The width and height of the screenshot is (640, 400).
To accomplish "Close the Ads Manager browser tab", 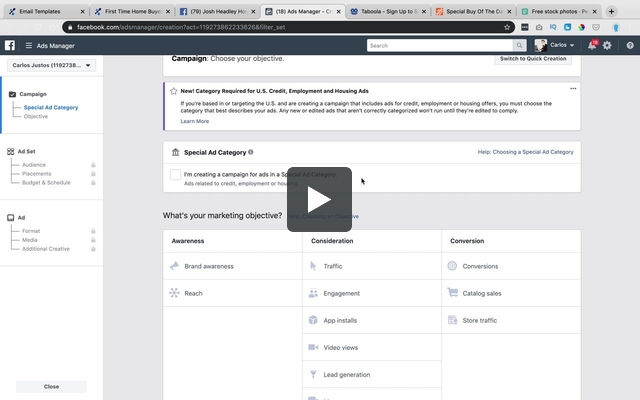I will pyautogui.click(x=338, y=11).
